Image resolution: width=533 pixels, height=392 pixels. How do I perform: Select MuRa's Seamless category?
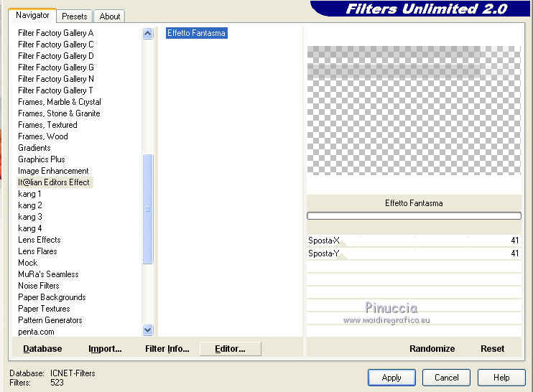(x=48, y=274)
